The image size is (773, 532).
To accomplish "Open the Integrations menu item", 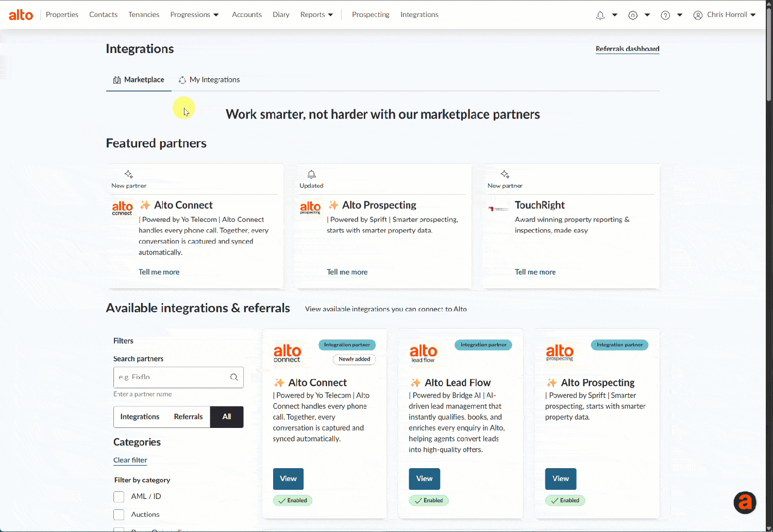I will (x=419, y=15).
